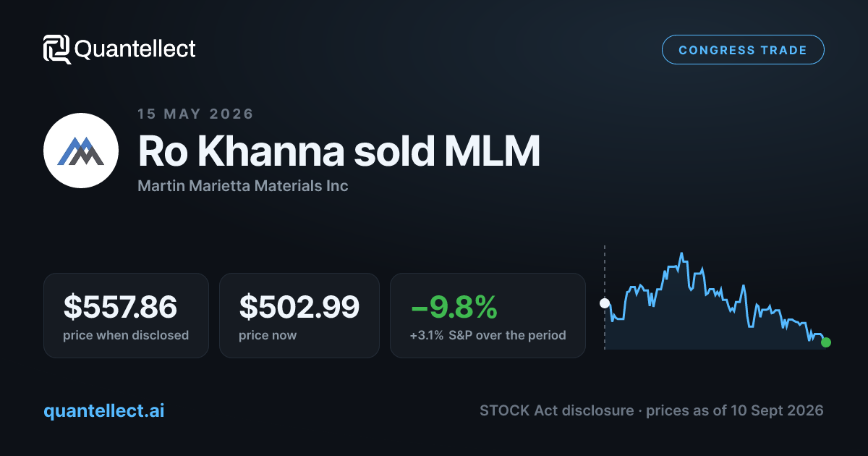Click the Ro Khanna sold MLM headline

[339, 151]
